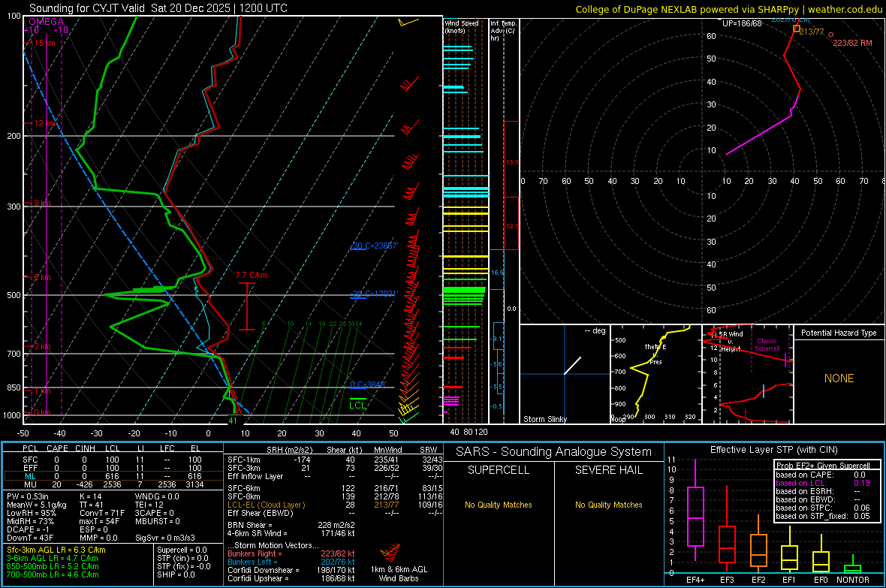Click the 'SARS - Sounding Analogue System' header

[554, 452]
